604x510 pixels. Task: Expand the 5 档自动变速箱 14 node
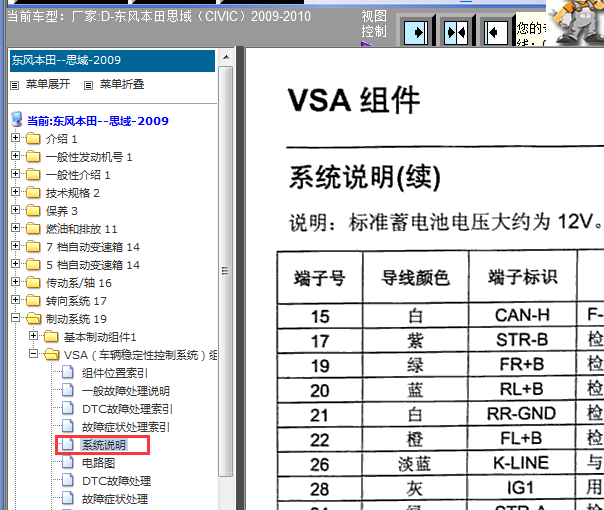15,263
